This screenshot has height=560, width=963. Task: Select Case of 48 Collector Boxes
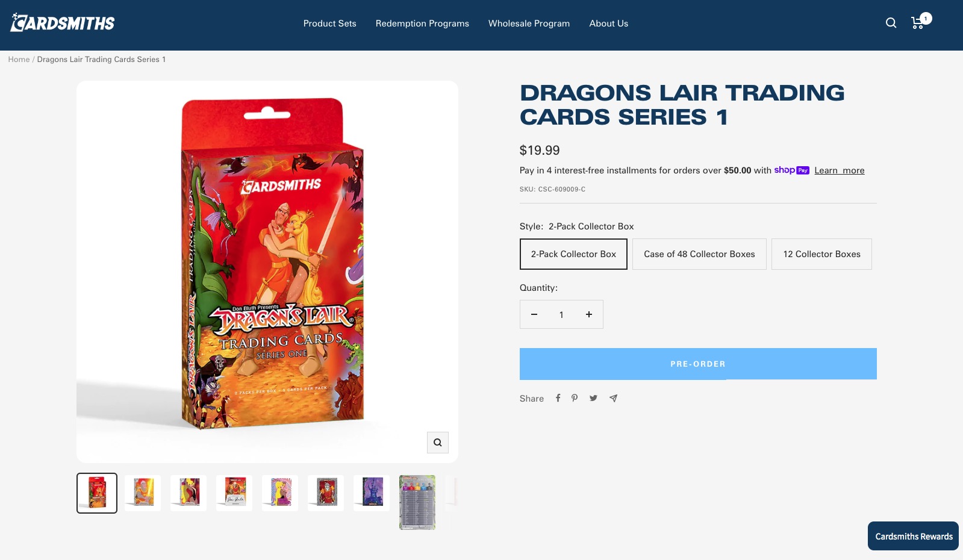pos(699,254)
